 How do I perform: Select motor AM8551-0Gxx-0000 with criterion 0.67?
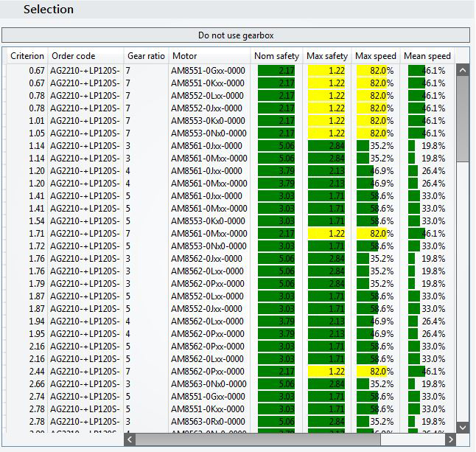point(231,71)
